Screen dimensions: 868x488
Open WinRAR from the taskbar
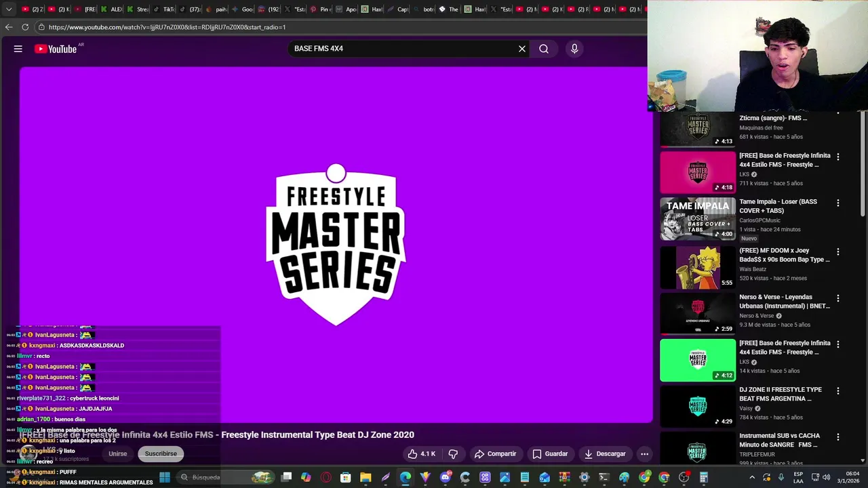[565, 477]
